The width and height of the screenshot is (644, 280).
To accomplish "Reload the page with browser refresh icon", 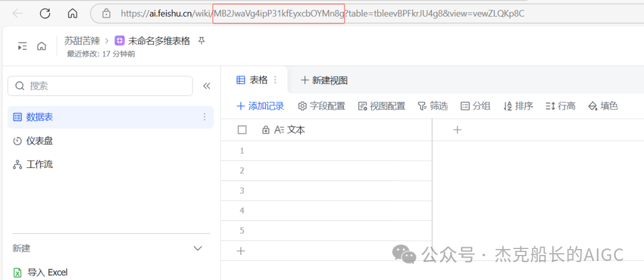I will 45,14.
